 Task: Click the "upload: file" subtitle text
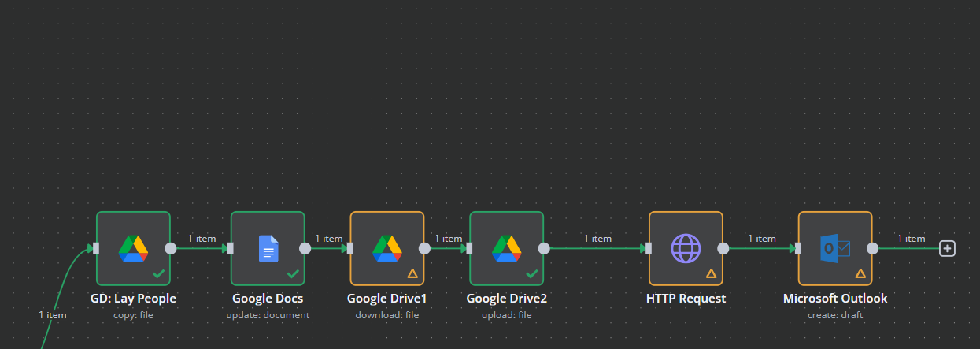click(506, 315)
